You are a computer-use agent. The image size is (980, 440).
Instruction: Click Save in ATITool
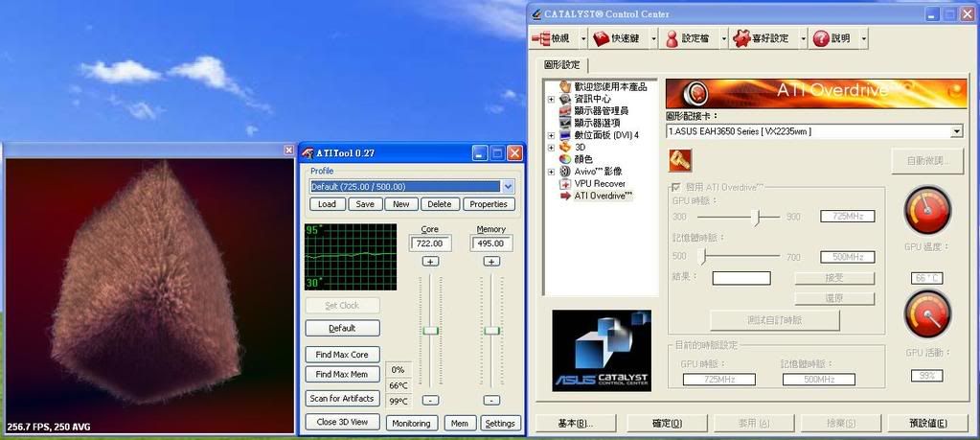tap(365, 204)
